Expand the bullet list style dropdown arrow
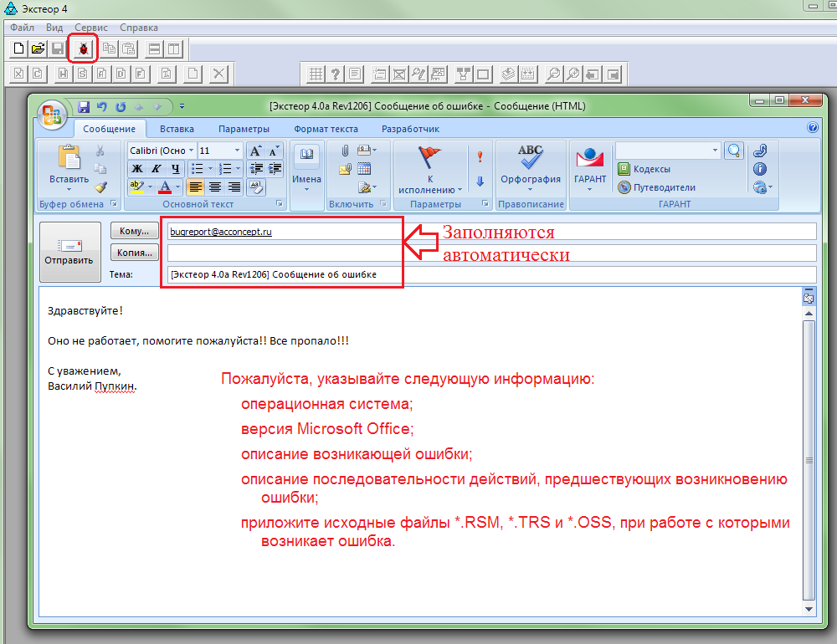This screenshot has height=644, width=837. pyautogui.click(x=210, y=169)
